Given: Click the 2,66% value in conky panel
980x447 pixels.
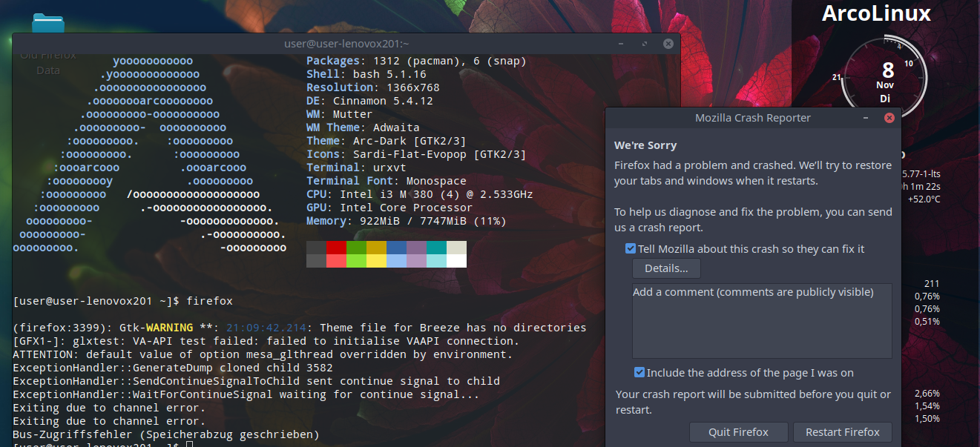Looking at the screenshot, I should click(927, 393).
